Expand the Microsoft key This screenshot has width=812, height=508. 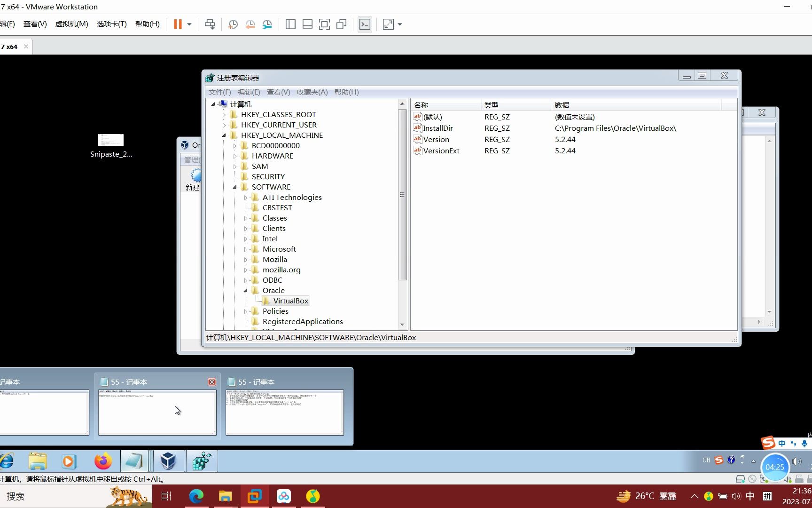245,249
